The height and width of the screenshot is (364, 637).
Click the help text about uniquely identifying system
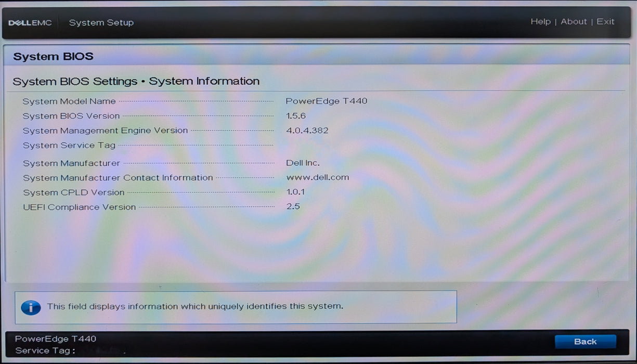point(195,306)
